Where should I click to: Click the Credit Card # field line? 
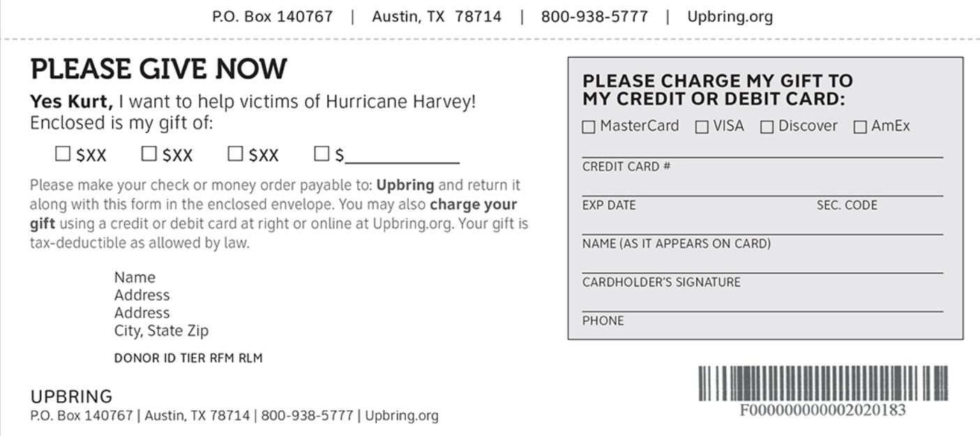click(x=762, y=151)
